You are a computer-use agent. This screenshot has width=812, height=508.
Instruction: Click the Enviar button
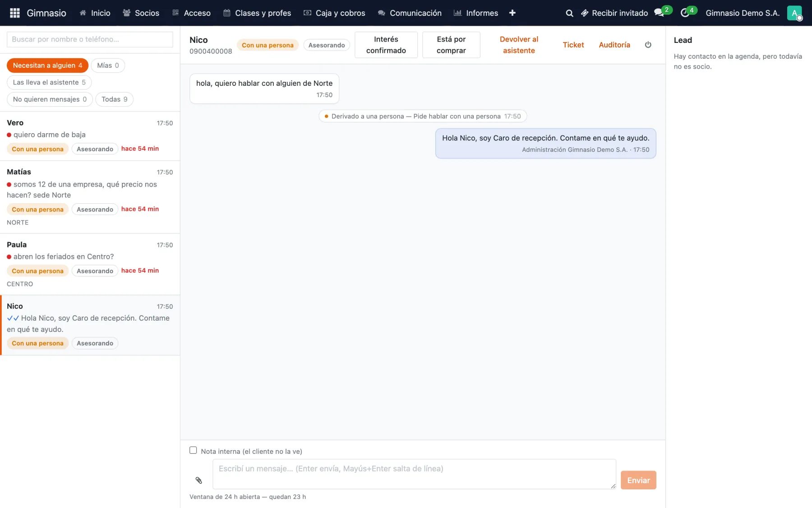(x=638, y=480)
